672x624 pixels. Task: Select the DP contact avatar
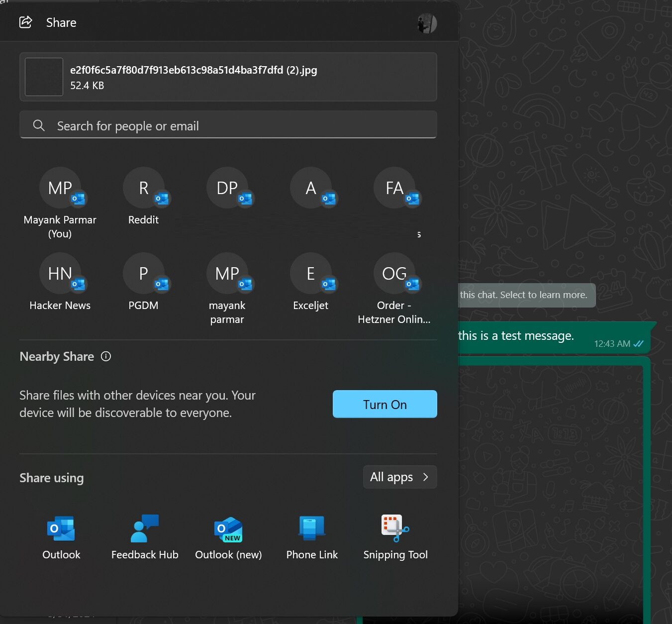point(227,188)
